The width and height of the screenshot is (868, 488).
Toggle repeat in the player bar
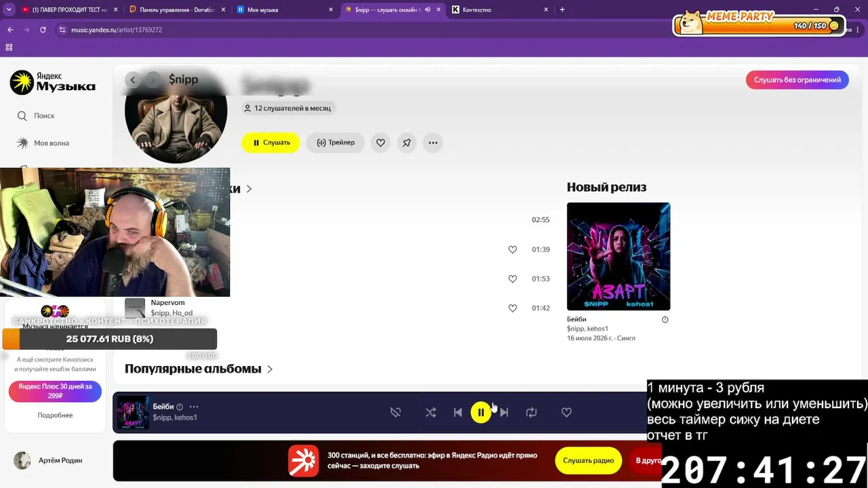click(531, 412)
